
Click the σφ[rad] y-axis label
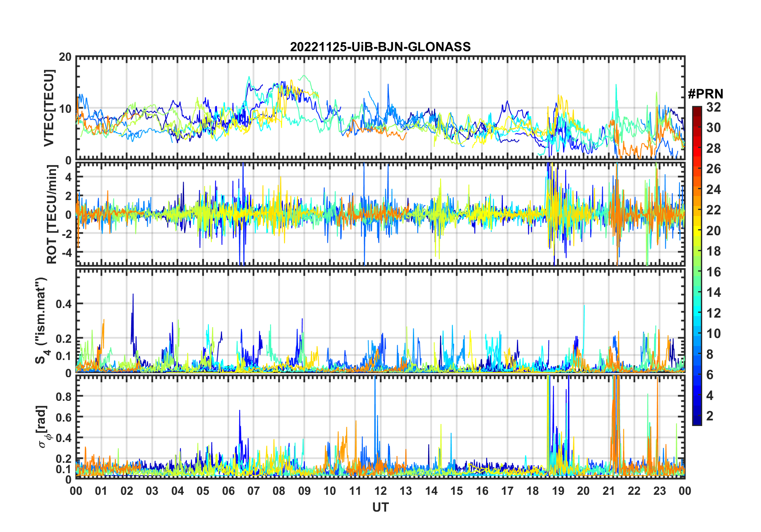pos(43,426)
